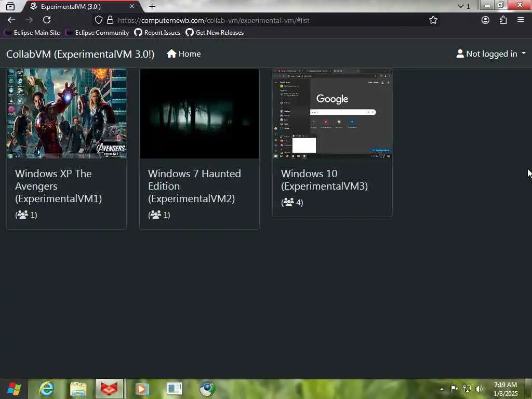Expand the Not logged in dropdown
Image resolution: width=532 pixels, height=399 pixels.
coord(491,54)
